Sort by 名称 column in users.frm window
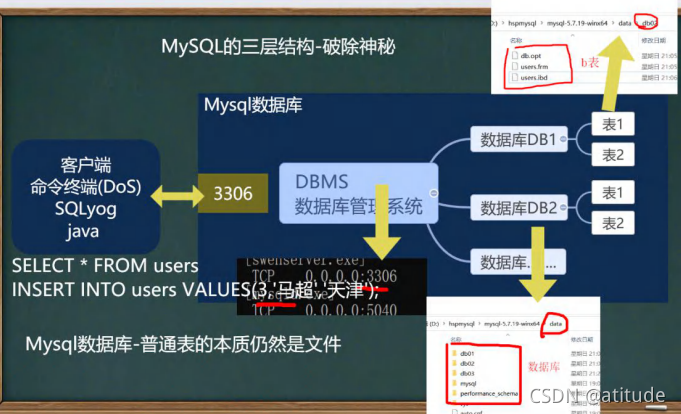 point(516,40)
